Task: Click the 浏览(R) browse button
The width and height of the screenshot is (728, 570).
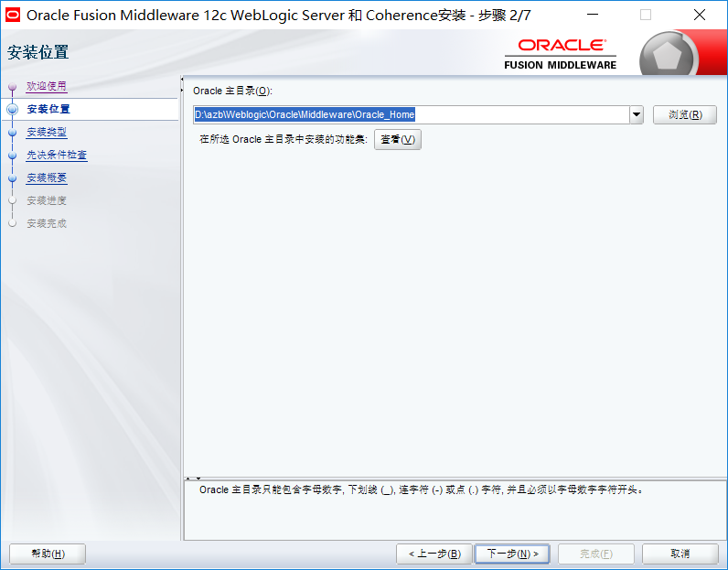Action: (x=685, y=114)
